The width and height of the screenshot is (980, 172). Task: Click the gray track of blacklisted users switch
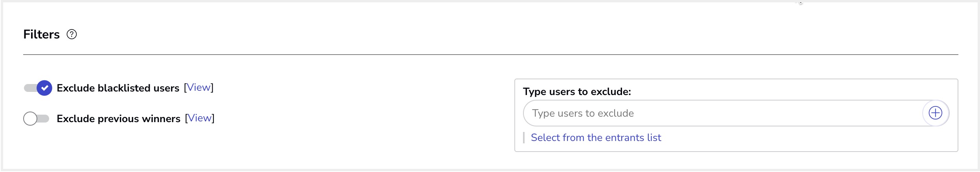tap(29, 88)
